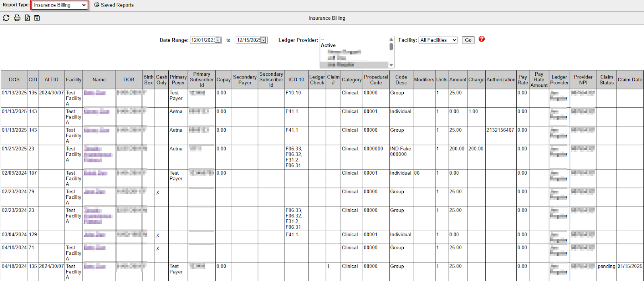Click the Provider NPI column header
This screenshot has height=281, width=644.
point(583,80)
